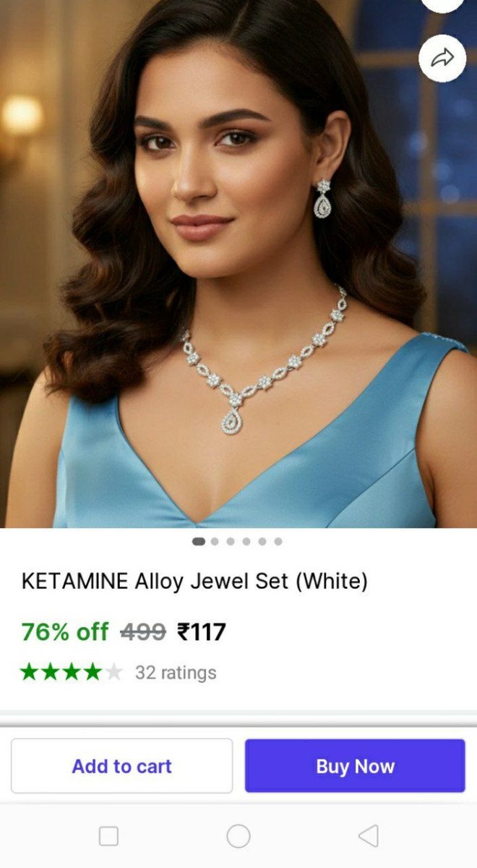Switch to third image carousel dot
Screen dimensions: 477x868
pos(231,541)
